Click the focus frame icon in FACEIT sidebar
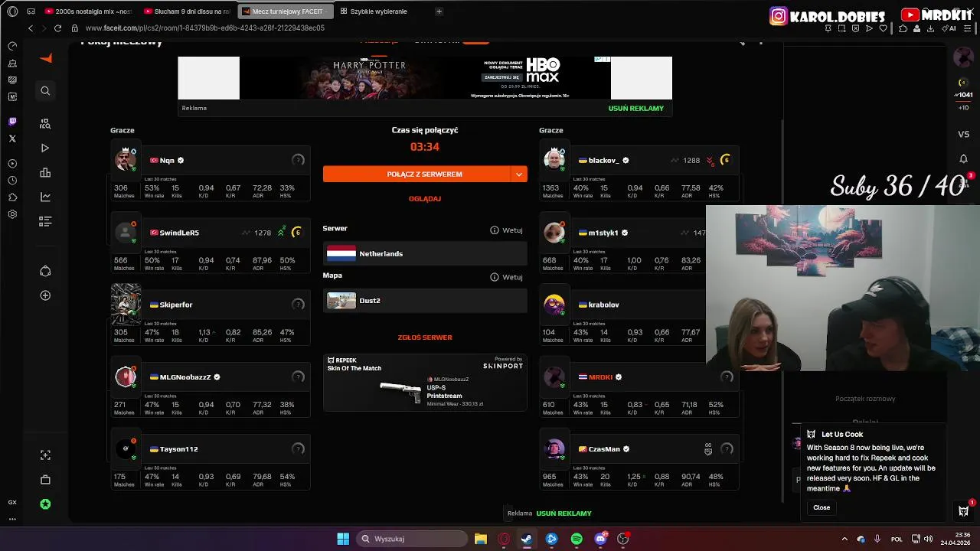980x551 pixels. coord(45,455)
